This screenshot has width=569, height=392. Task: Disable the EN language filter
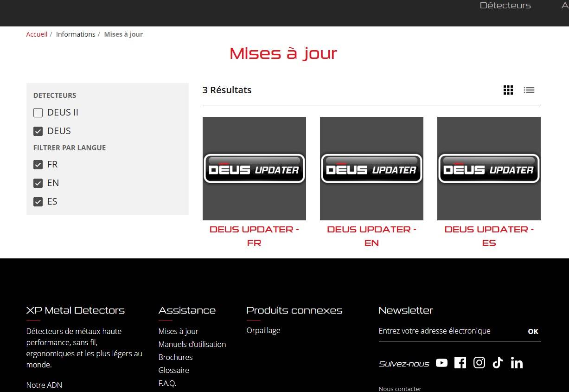[x=38, y=183]
